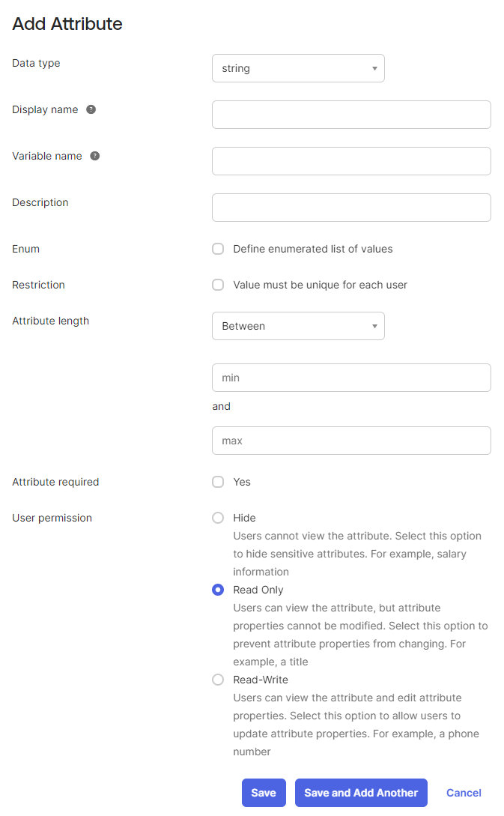The width and height of the screenshot is (504, 816).
Task: Click the Attribute length dropdown arrow
Action: (x=374, y=327)
